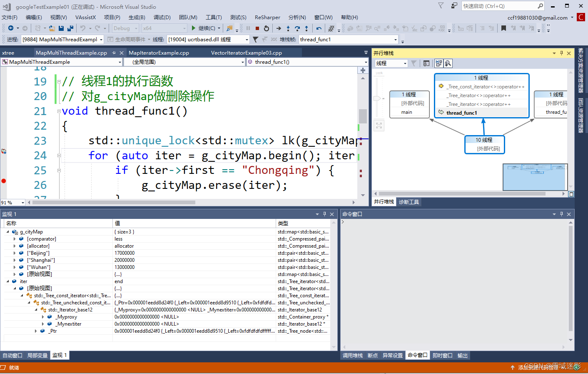The width and height of the screenshot is (588, 374).
Task: Click the Navigate Backward icon
Action: point(11,28)
